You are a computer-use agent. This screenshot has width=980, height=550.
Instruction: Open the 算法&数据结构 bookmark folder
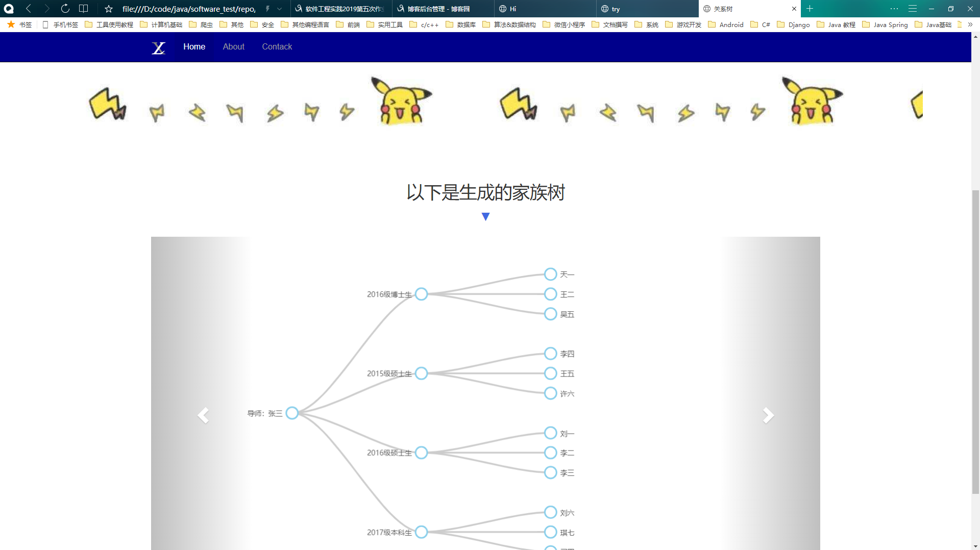(509, 24)
